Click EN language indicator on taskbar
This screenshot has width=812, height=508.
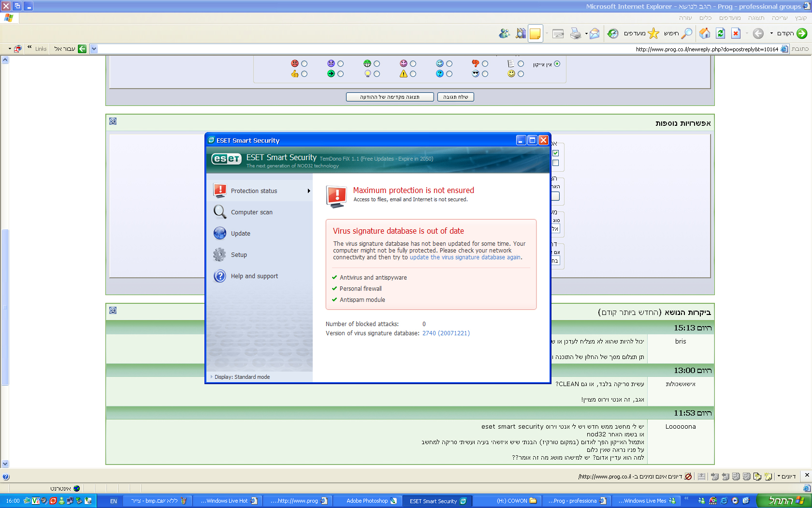[114, 501]
